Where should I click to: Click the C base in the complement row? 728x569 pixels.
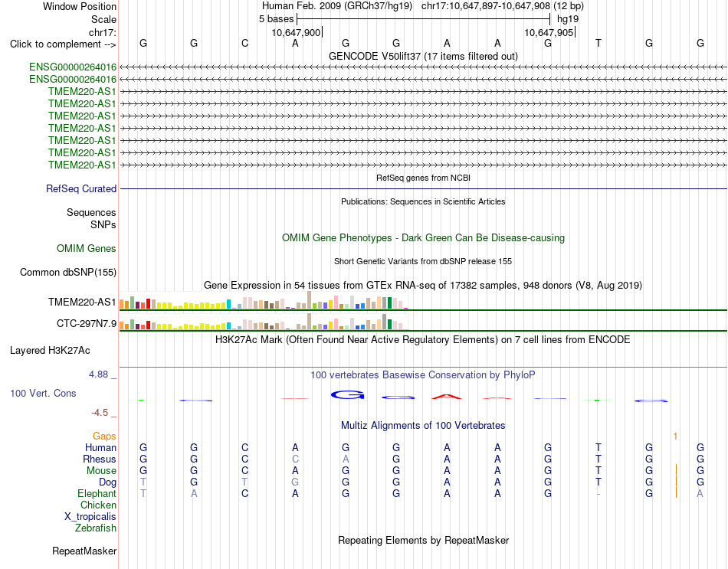tap(244, 43)
